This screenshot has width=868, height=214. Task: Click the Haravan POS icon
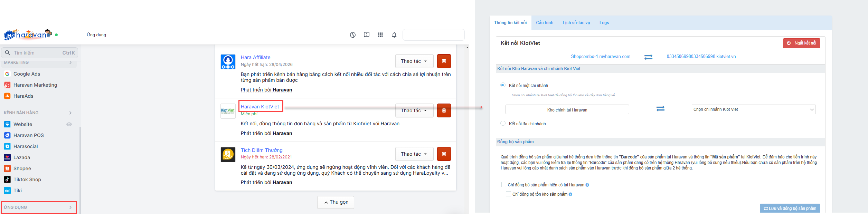pos(7,135)
